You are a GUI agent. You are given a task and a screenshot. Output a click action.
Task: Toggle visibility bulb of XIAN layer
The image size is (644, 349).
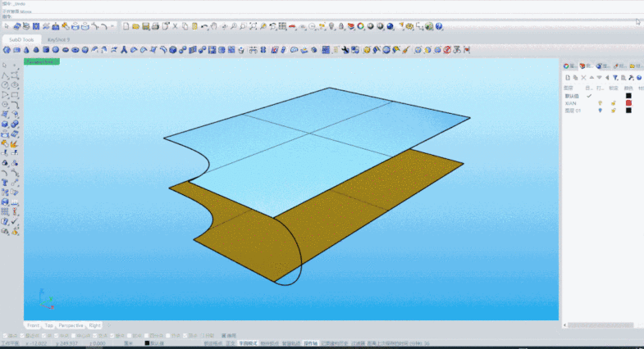(600, 103)
